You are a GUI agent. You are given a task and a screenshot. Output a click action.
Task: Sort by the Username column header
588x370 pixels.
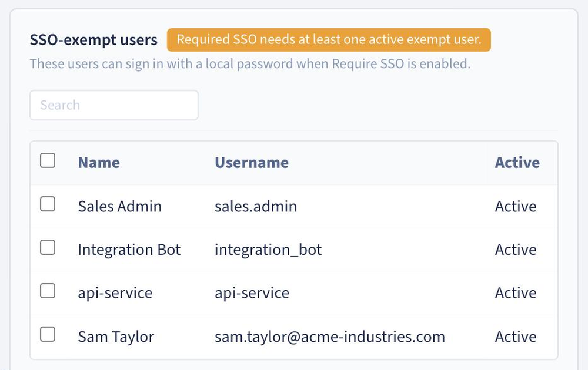[252, 163]
